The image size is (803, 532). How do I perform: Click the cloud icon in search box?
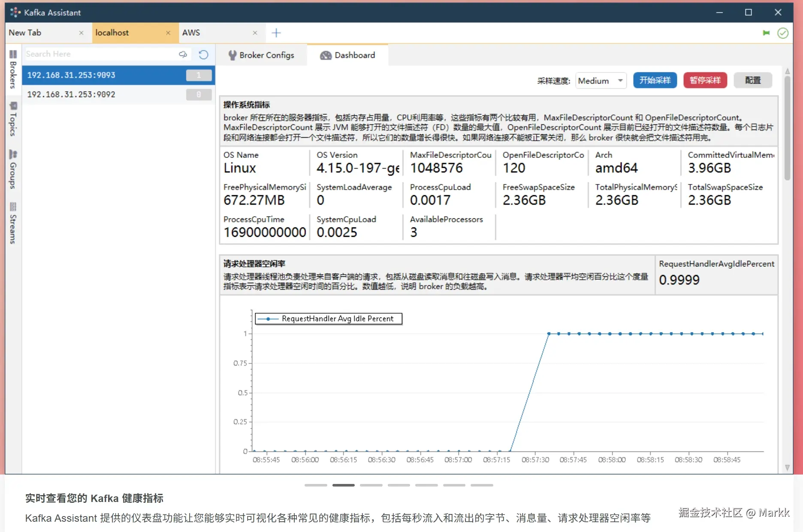(183, 54)
